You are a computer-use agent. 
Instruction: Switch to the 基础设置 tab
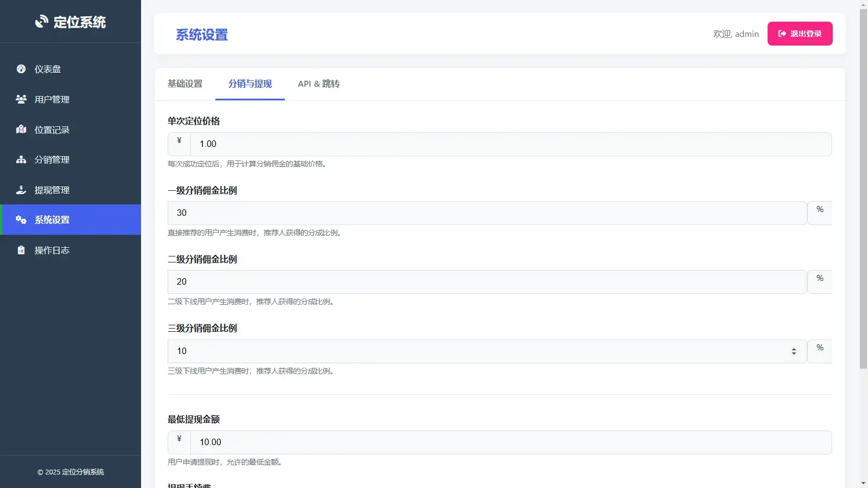pyautogui.click(x=185, y=84)
